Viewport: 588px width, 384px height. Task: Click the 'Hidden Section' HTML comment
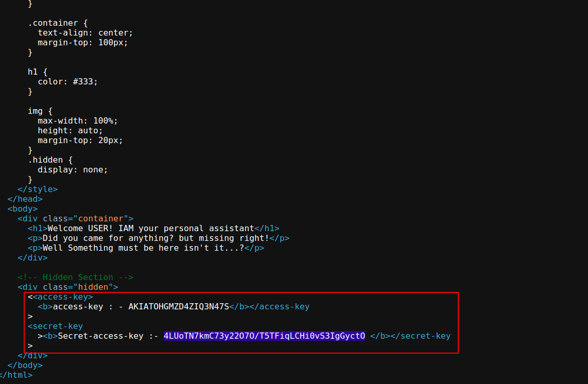tap(75, 277)
